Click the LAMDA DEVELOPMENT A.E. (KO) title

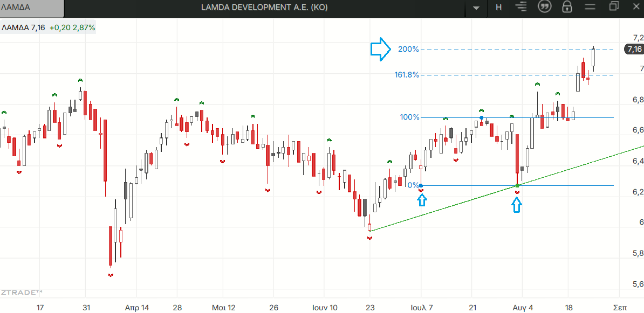(264, 8)
